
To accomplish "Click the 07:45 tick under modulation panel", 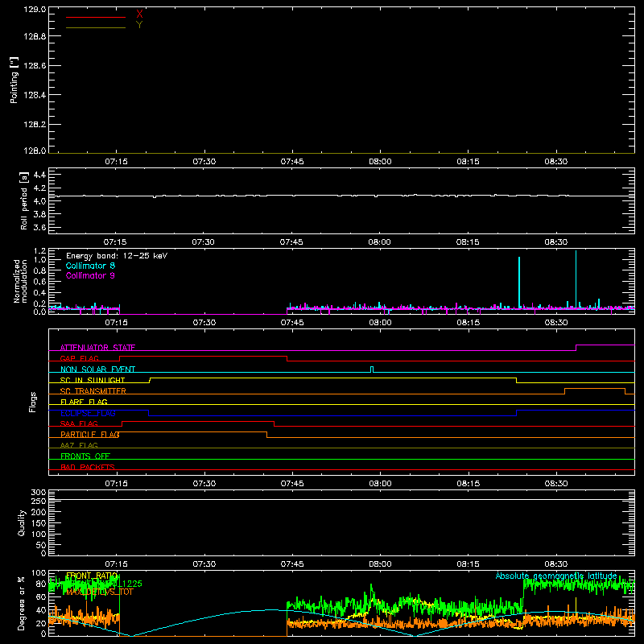I will [292, 323].
